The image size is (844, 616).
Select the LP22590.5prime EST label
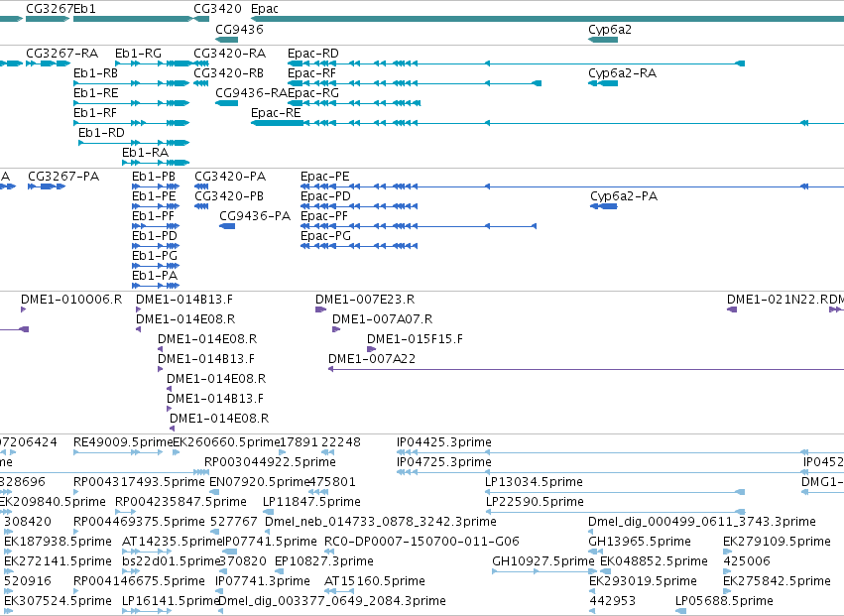pos(535,502)
